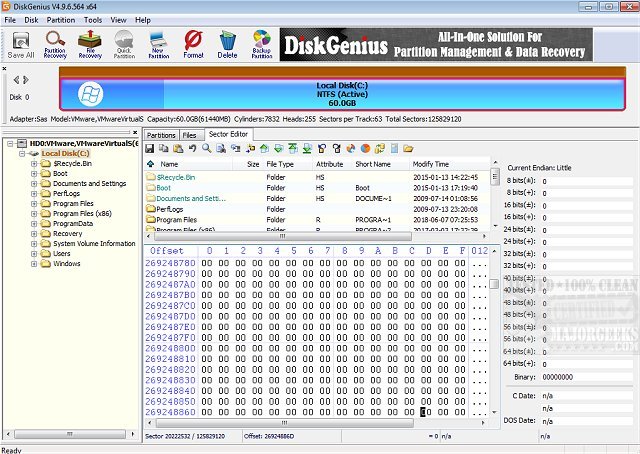Click the Delete partition icon
This screenshot has height=454, width=640.
click(x=227, y=44)
